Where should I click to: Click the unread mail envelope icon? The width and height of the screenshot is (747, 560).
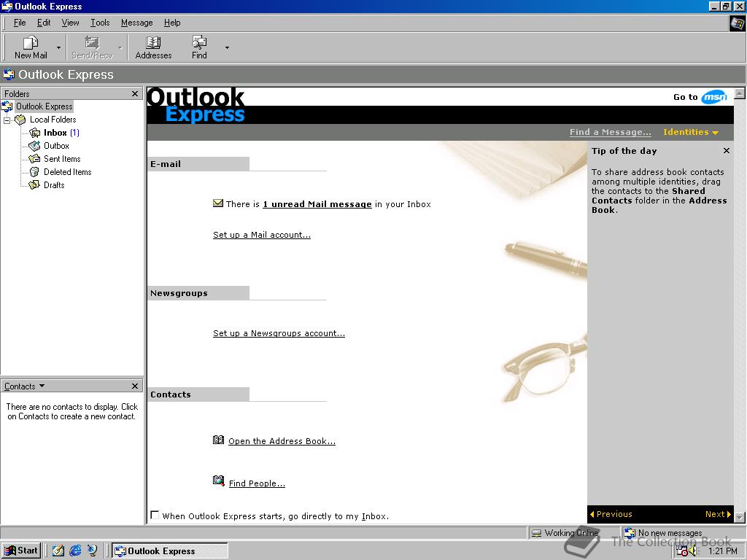pyautogui.click(x=218, y=203)
